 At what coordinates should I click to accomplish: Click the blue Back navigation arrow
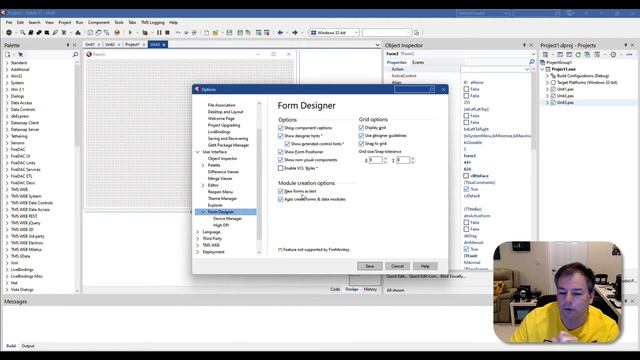click(280, 33)
